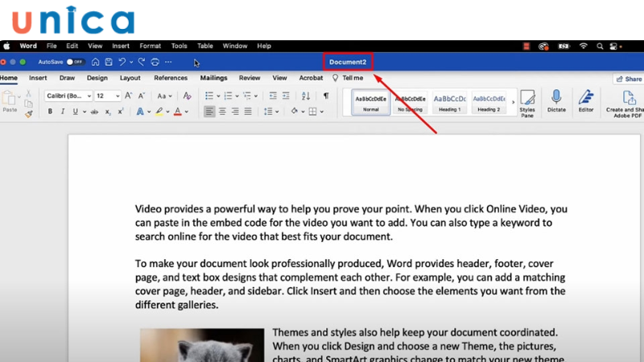Click the Save icon in title bar
Viewport: 644px width, 362px height.
[x=109, y=62]
